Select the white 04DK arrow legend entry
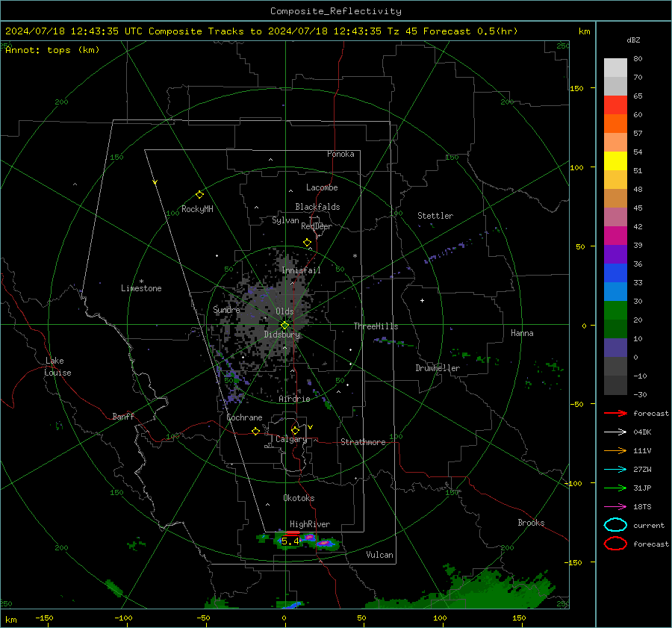This screenshot has width=672, height=628. coord(615,432)
